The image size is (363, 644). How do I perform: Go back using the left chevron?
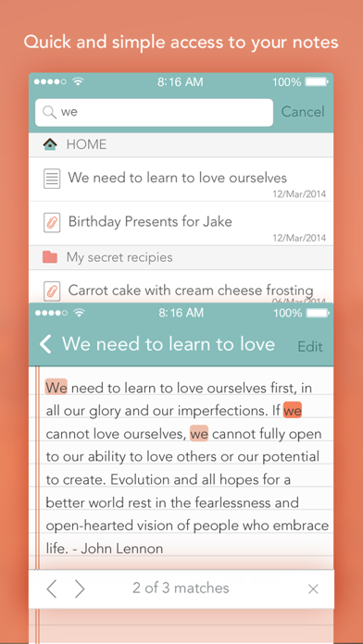click(45, 344)
